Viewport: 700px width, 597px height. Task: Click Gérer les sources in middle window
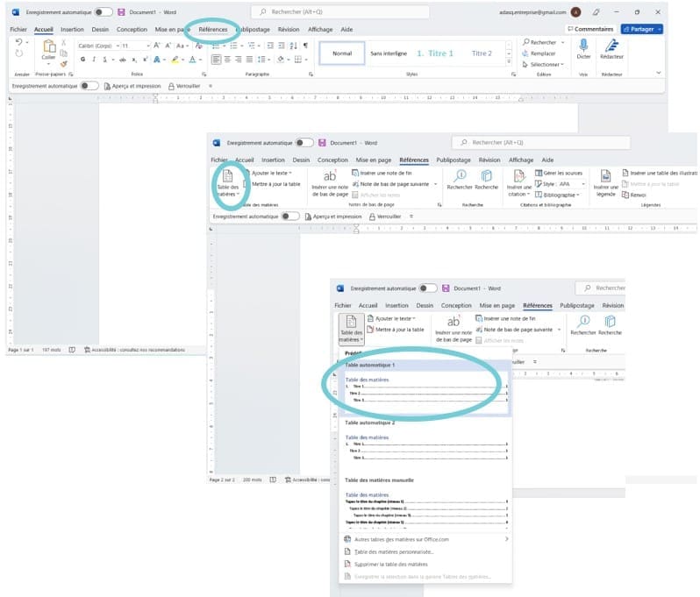click(x=559, y=173)
